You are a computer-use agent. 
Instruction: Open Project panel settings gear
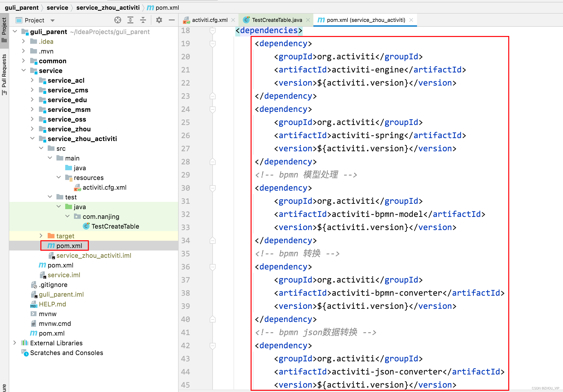point(159,20)
